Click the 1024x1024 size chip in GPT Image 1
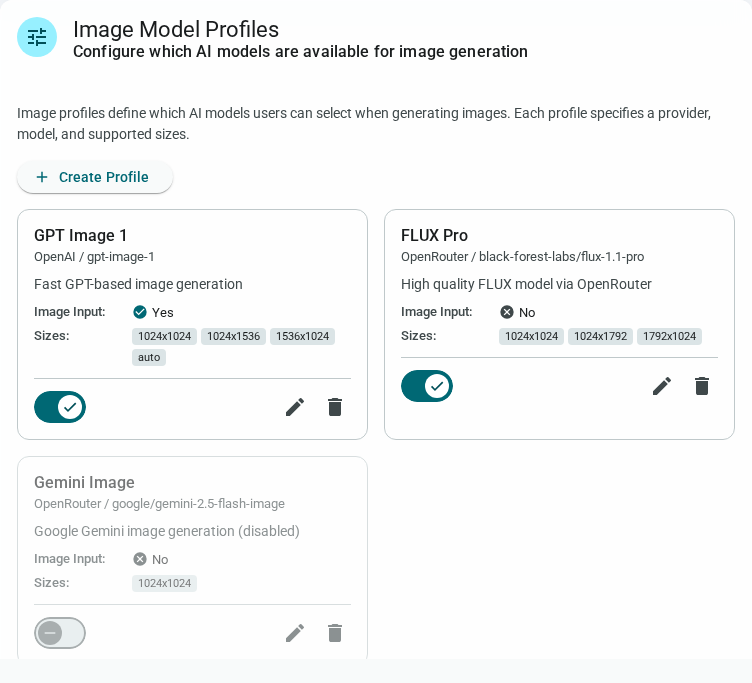Viewport: 752px width, 683px height. (x=164, y=336)
